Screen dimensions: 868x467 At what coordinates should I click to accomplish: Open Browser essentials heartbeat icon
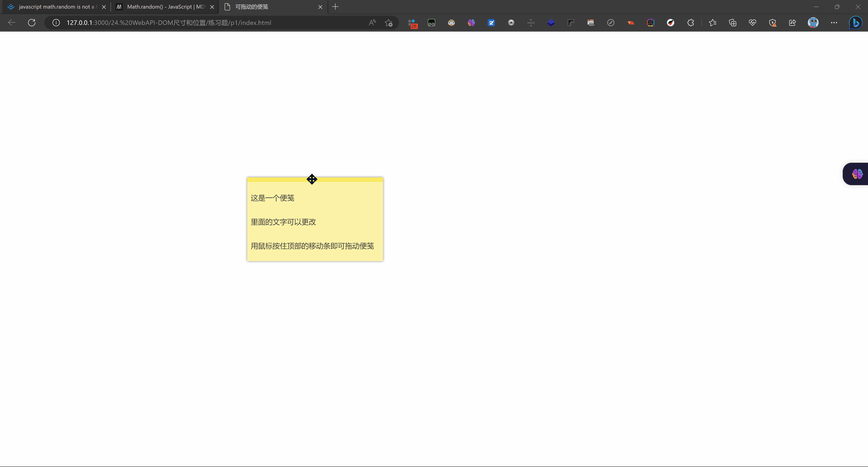point(752,23)
